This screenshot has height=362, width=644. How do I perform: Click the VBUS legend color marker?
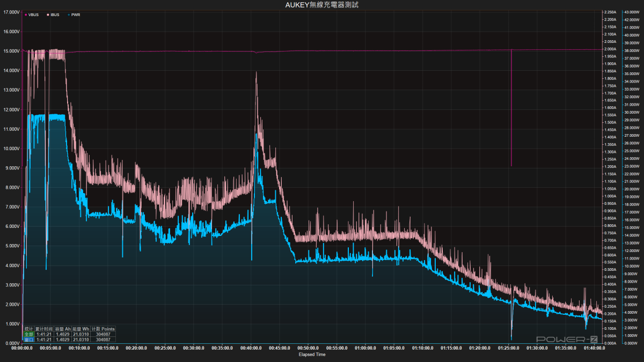26,15
